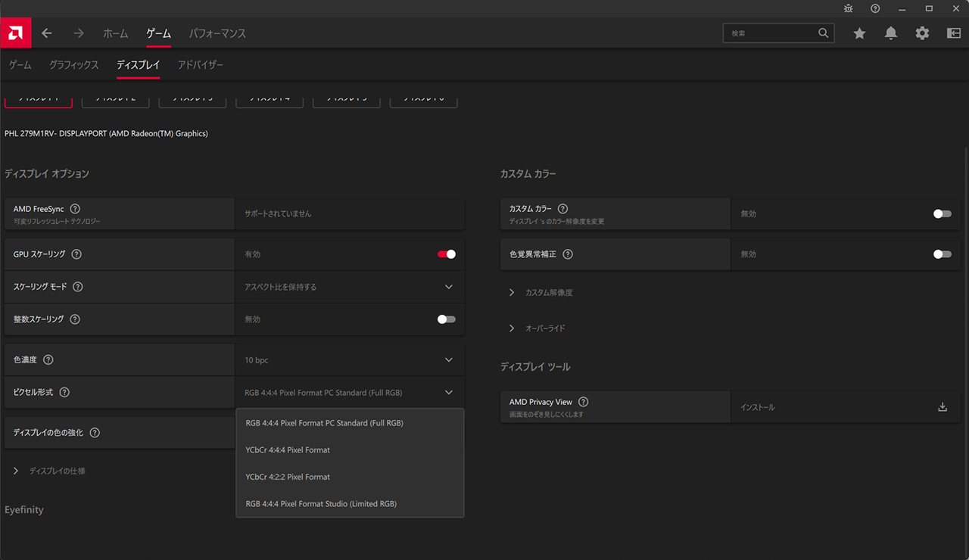The image size is (969, 560).
Task: Open the favorites star icon
Action: click(x=859, y=33)
